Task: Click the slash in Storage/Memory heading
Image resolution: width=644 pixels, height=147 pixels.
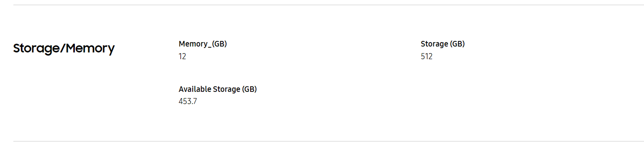Action: pos(63,48)
